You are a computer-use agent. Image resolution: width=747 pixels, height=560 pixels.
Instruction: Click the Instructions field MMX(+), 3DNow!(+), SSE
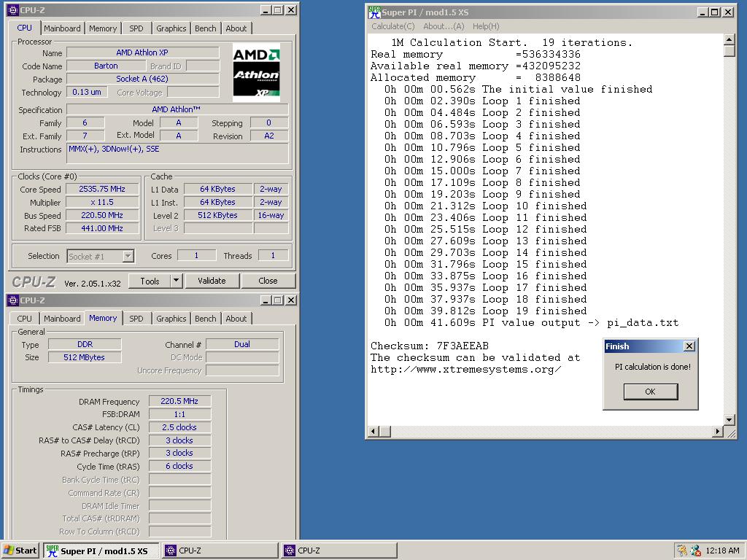click(177, 153)
